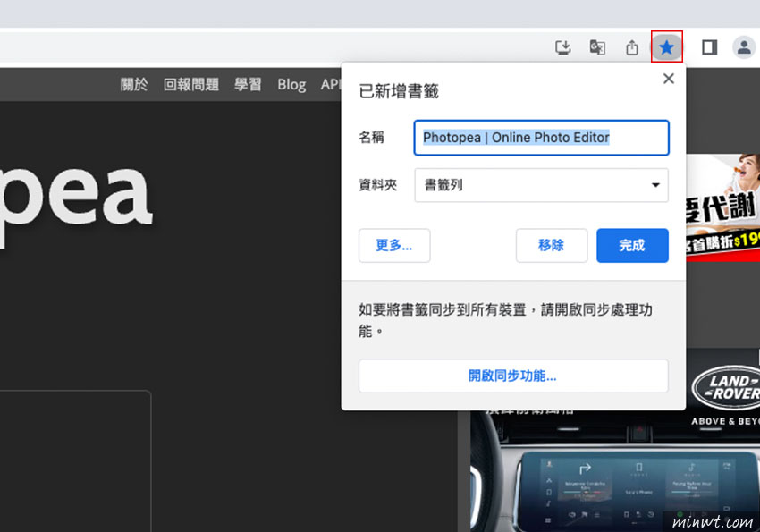The height and width of the screenshot is (532, 760).
Task: Click the 名稱 field label
Action: click(371, 138)
